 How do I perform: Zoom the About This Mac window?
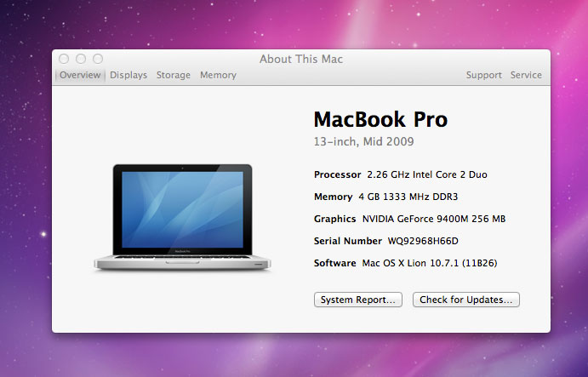tap(98, 59)
